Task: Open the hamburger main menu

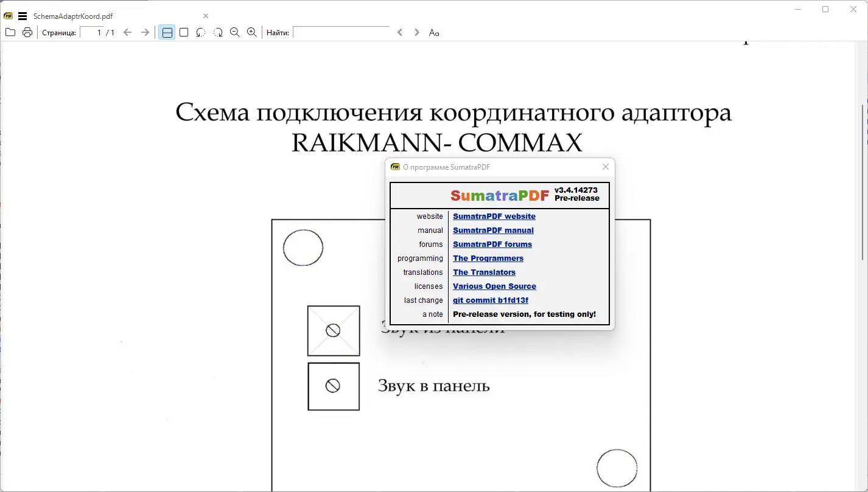Action: 23,16
